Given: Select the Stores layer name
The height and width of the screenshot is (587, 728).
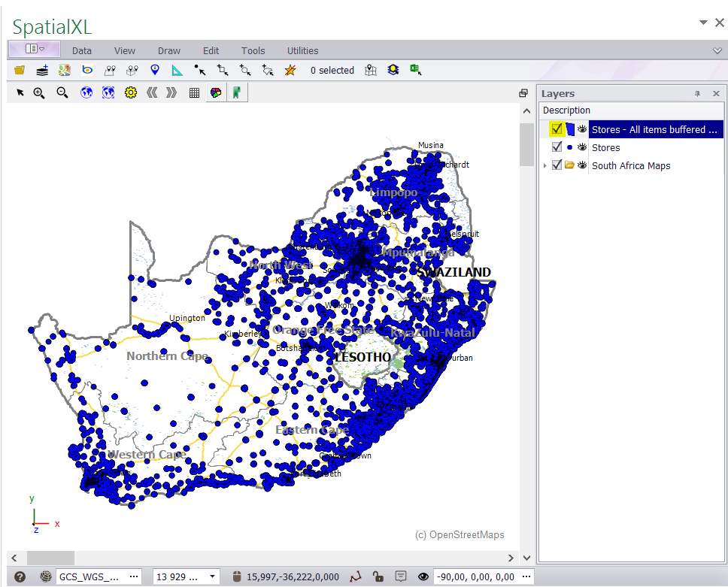Looking at the screenshot, I should pyautogui.click(x=605, y=147).
